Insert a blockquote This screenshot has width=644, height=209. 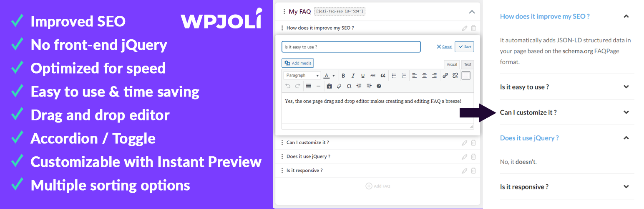click(383, 76)
